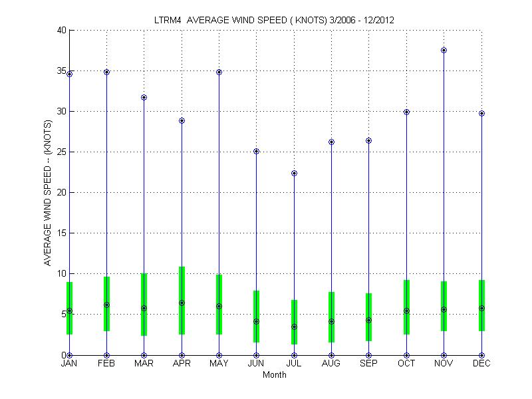The width and height of the screenshot is (532, 399).
Task: Click the FEB minimum marker at zero
Action: (107, 355)
